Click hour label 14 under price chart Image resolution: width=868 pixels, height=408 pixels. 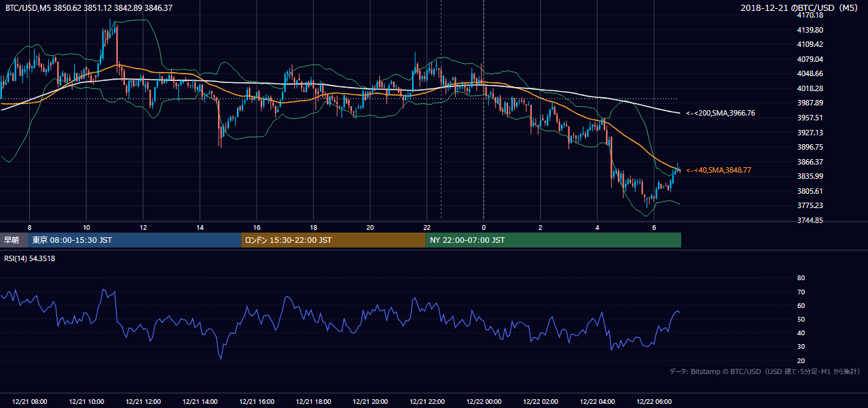pyautogui.click(x=200, y=227)
